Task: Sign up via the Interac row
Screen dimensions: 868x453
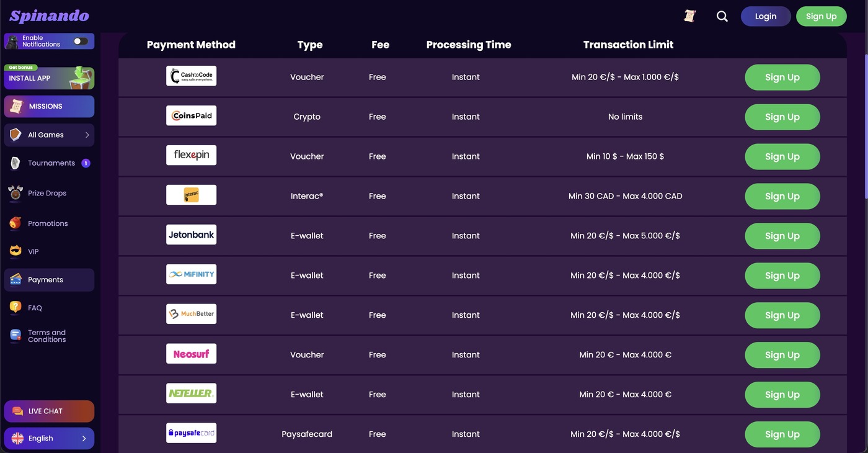Action: point(782,196)
